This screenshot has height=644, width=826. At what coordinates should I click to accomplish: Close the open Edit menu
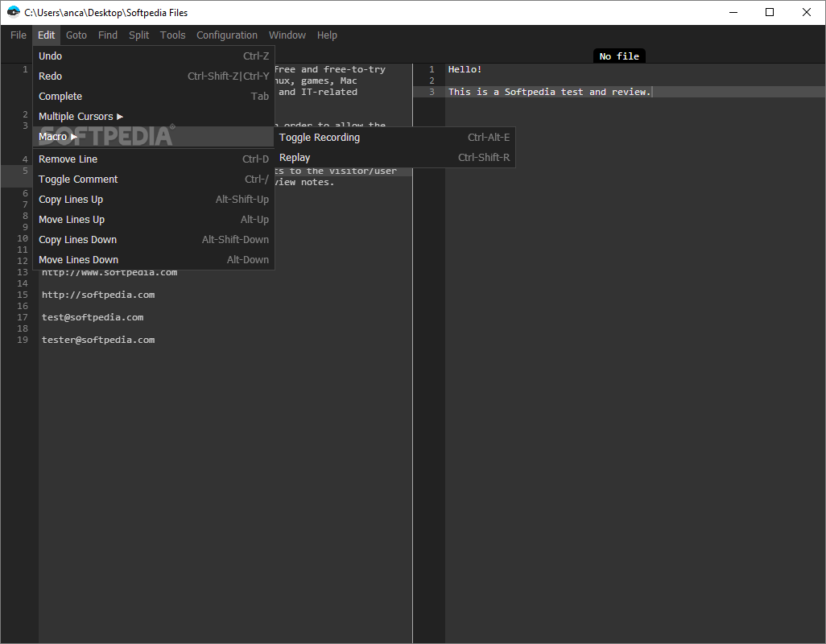click(47, 35)
